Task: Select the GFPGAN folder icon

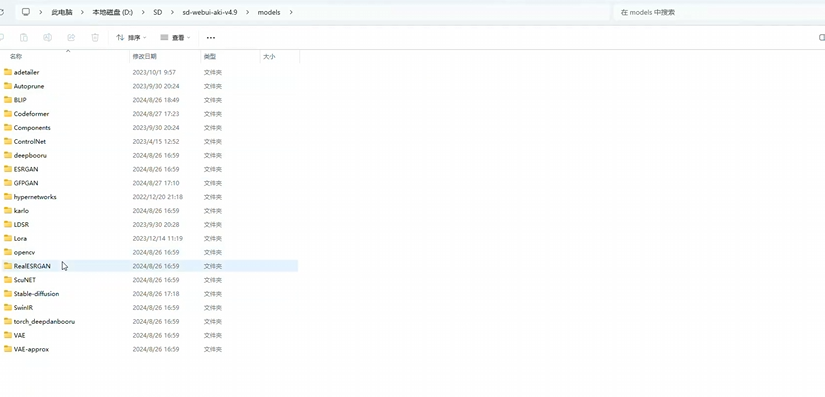Action: point(8,183)
